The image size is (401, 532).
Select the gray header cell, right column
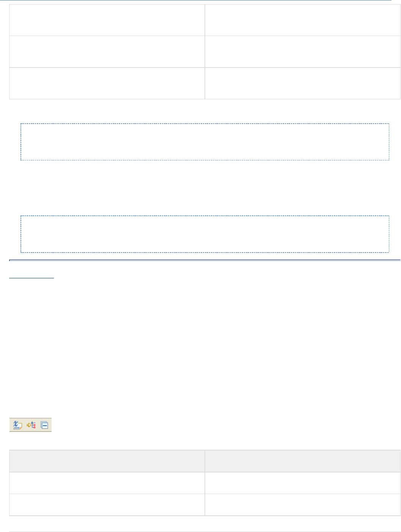(x=302, y=461)
